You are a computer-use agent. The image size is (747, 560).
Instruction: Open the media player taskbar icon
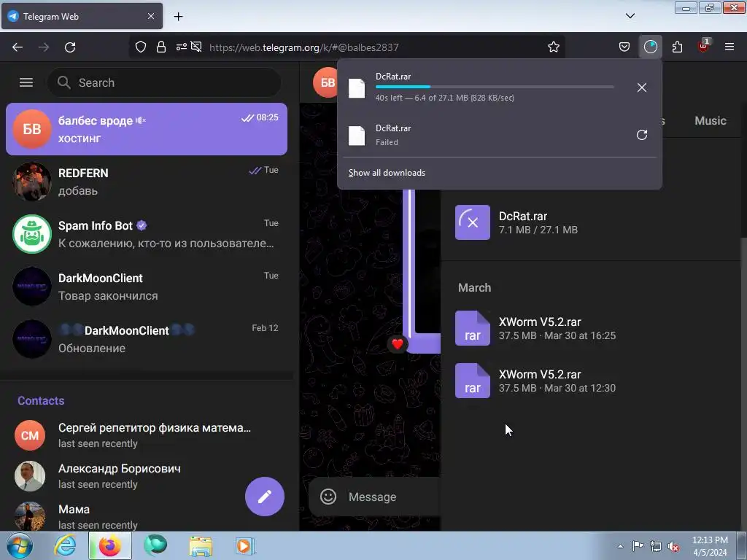click(x=245, y=545)
